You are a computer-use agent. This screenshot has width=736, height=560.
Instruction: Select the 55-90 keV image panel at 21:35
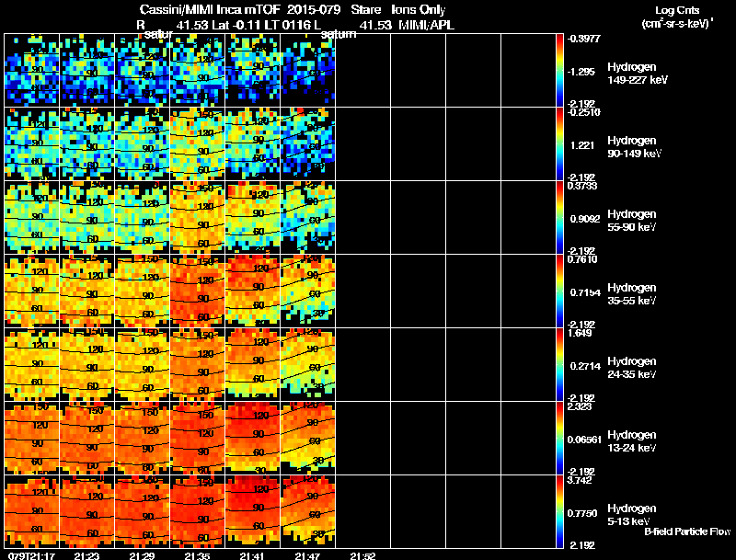(x=197, y=217)
